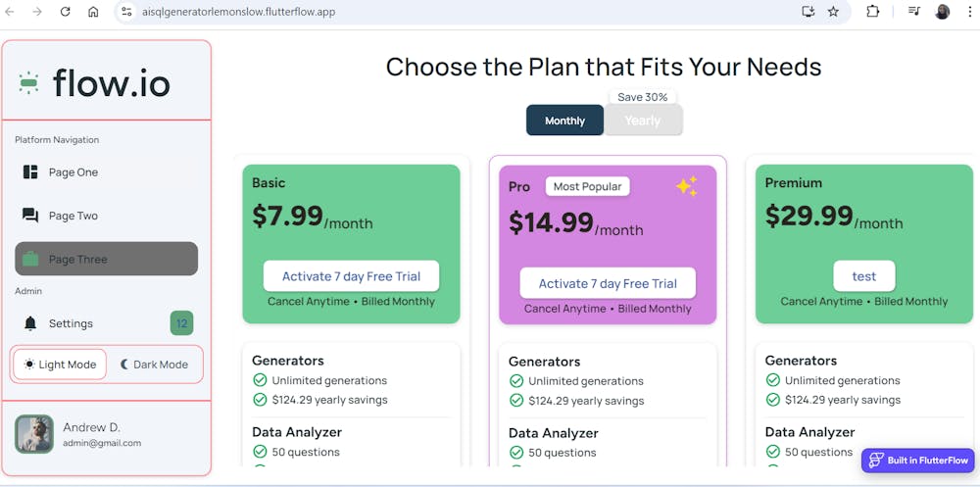980x487 pixels.
Task: Switch to Light Mode
Action: pos(60,365)
